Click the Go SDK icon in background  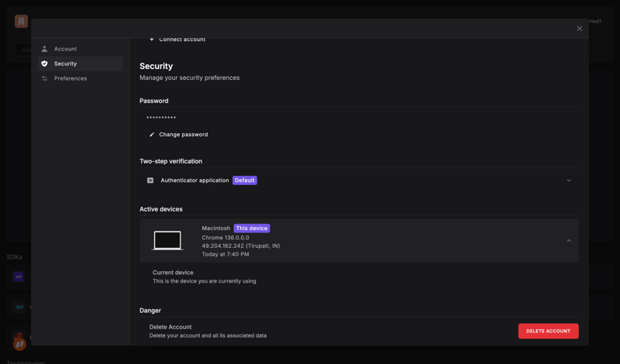click(18, 307)
